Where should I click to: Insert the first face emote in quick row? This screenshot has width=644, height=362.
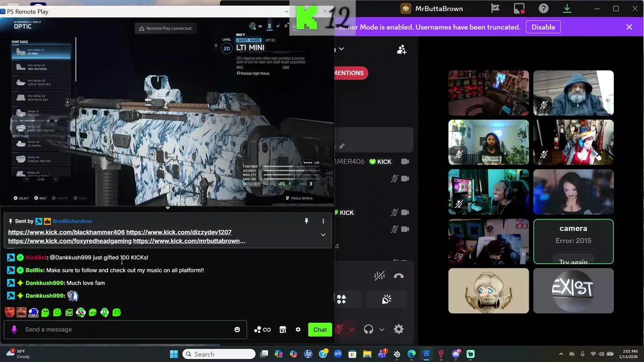pos(10,312)
